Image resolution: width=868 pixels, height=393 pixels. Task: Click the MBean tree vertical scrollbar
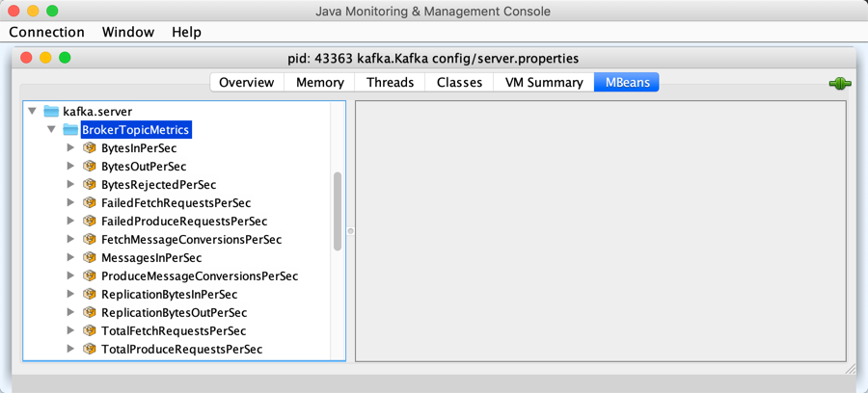coord(338,212)
